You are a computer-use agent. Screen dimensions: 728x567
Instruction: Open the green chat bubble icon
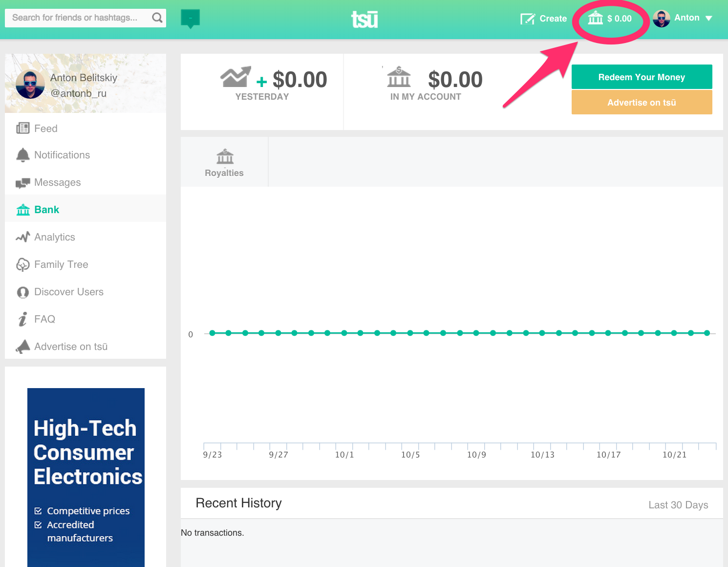pos(190,19)
